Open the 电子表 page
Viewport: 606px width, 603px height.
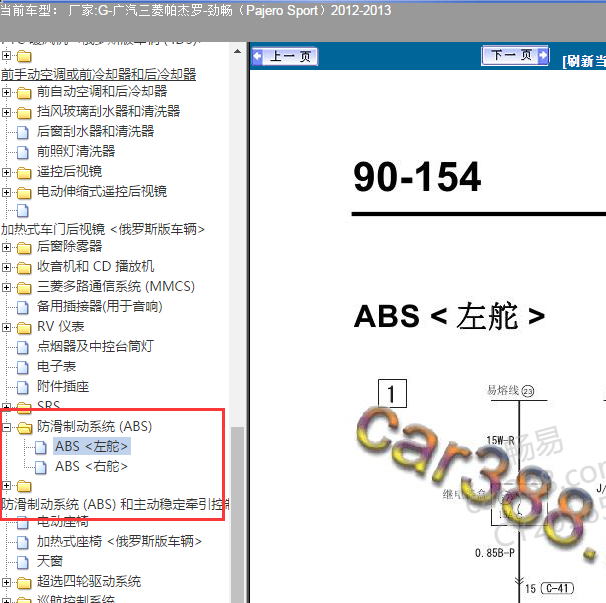[x=56, y=366]
